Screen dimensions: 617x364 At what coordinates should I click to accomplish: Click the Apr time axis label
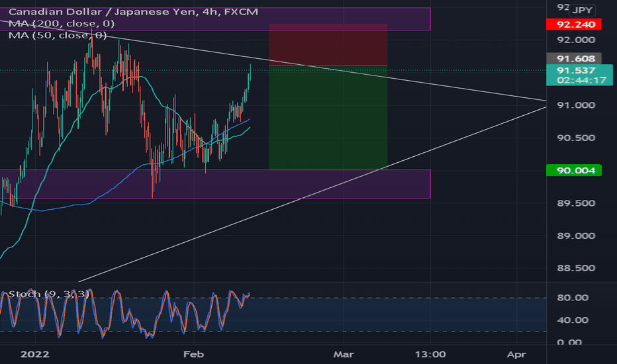click(x=516, y=355)
